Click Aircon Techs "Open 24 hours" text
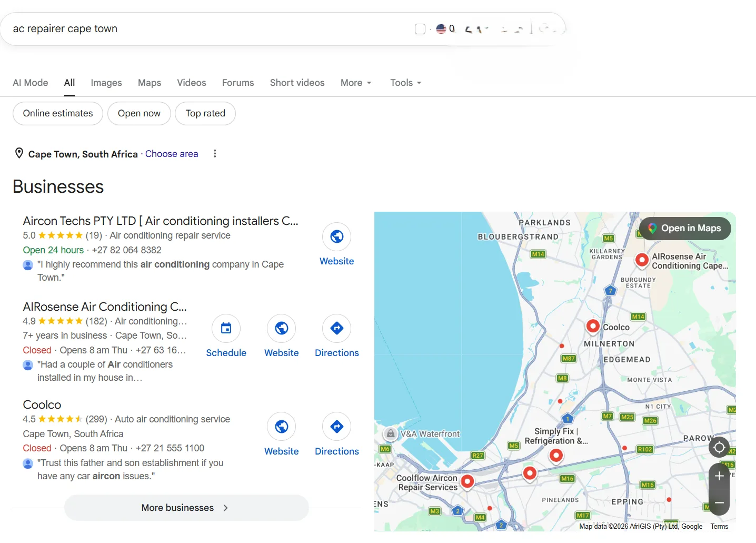This screenshot has height=543, width=756. 53,250
